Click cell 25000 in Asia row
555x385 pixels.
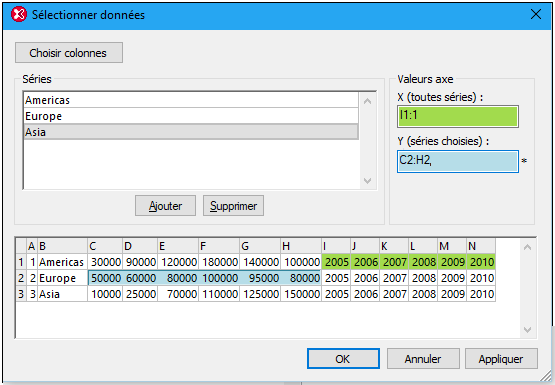tap(140, 294)
